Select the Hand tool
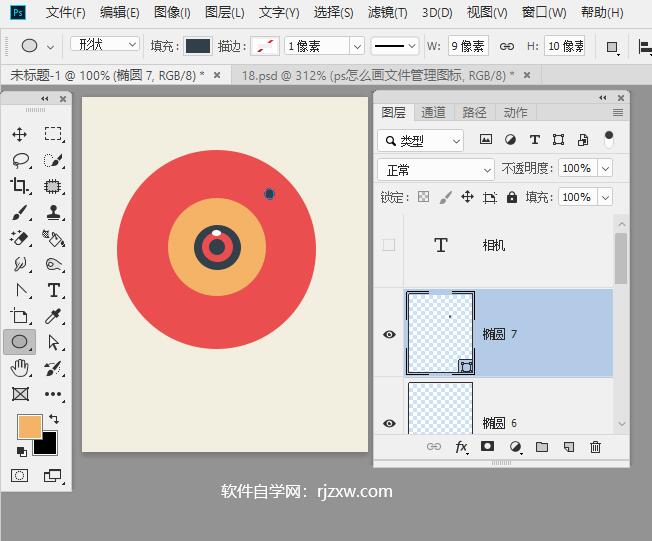 click(19, 368)
